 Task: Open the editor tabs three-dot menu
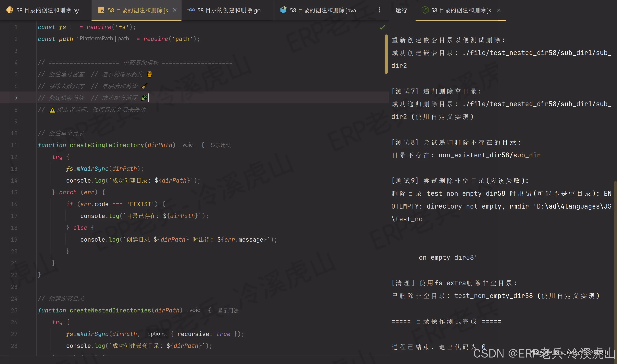379,10
